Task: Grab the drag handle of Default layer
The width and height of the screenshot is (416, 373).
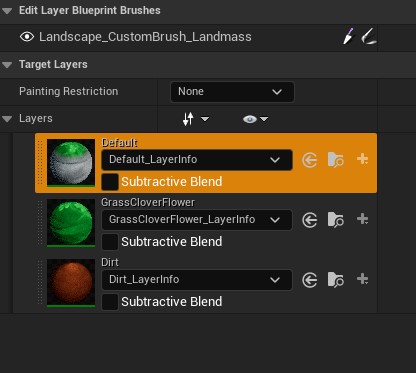Action: pyautogui.click(x=40, y=163)
